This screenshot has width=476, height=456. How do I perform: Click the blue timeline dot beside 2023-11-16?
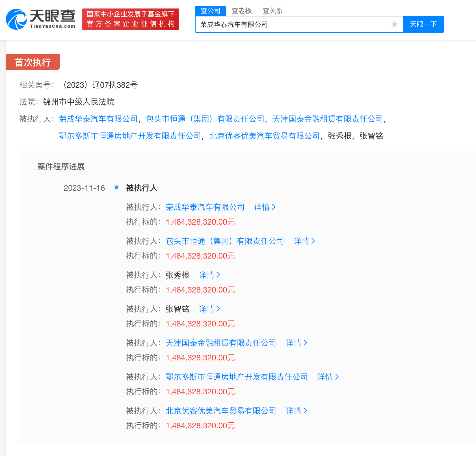coord(116,187)
